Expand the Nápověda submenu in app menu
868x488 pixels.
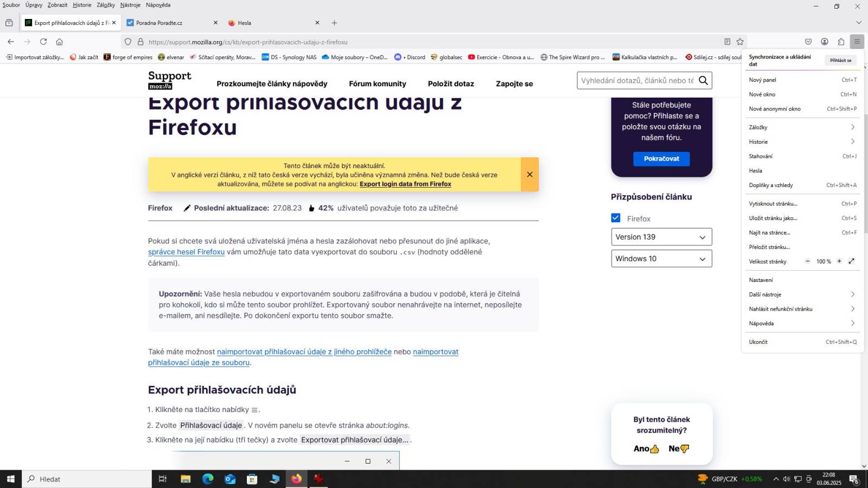pos(802,324)
